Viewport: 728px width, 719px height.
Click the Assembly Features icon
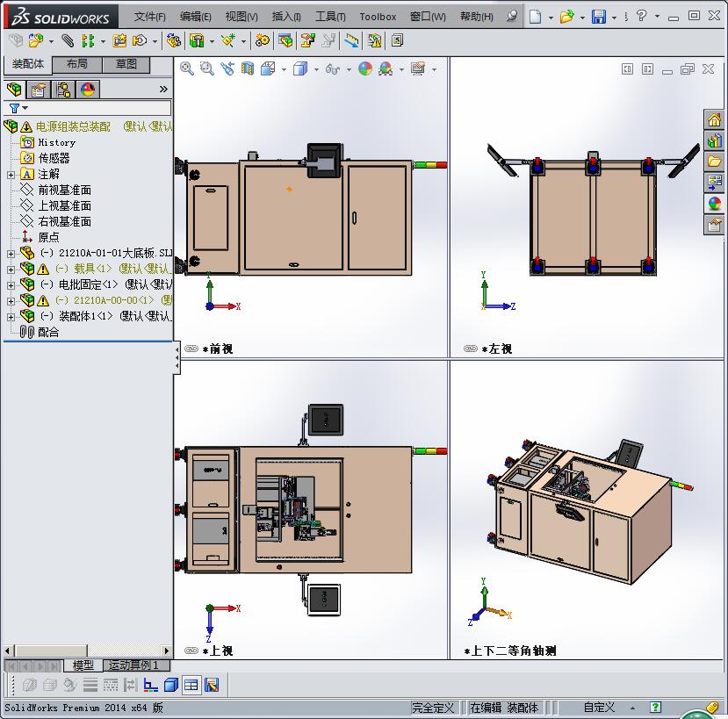tap(197, 41)
